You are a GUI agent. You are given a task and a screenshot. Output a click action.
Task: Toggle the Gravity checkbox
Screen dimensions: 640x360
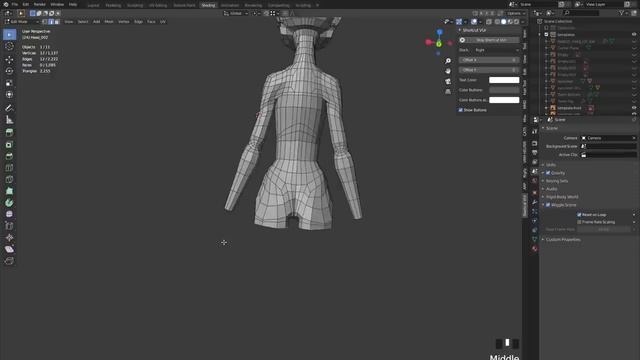[x=548, y=173]
